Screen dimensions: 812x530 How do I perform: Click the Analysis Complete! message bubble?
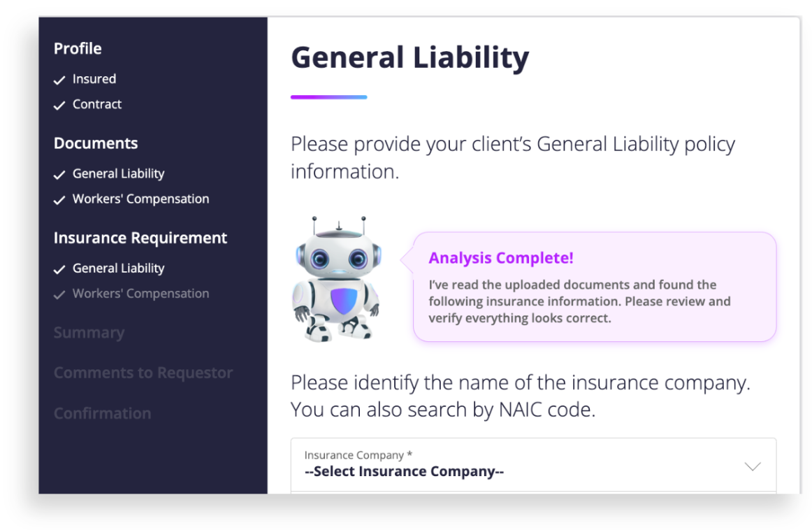594,287
